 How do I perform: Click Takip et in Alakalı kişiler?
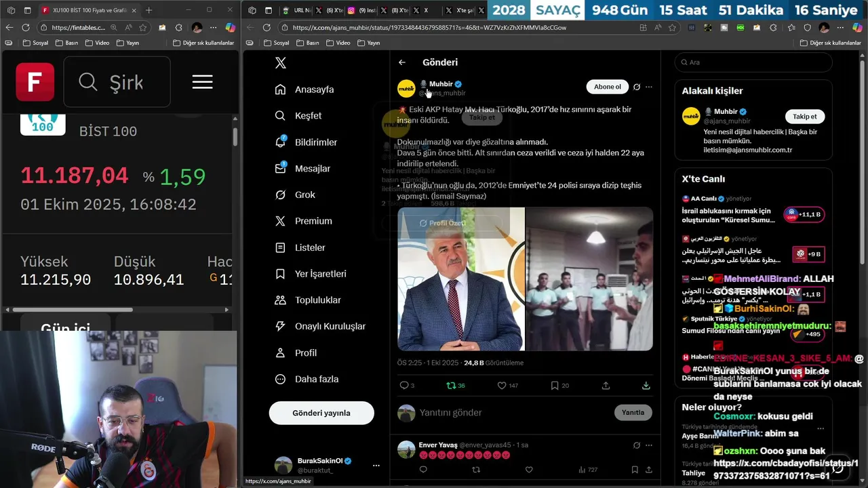pyautogui.click(x=805, y=117)
